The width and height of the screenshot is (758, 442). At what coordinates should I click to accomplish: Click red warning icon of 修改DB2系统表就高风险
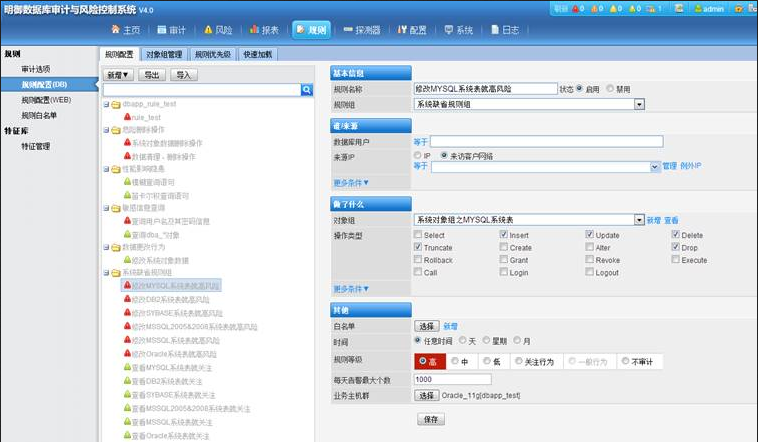pos(127,299)
